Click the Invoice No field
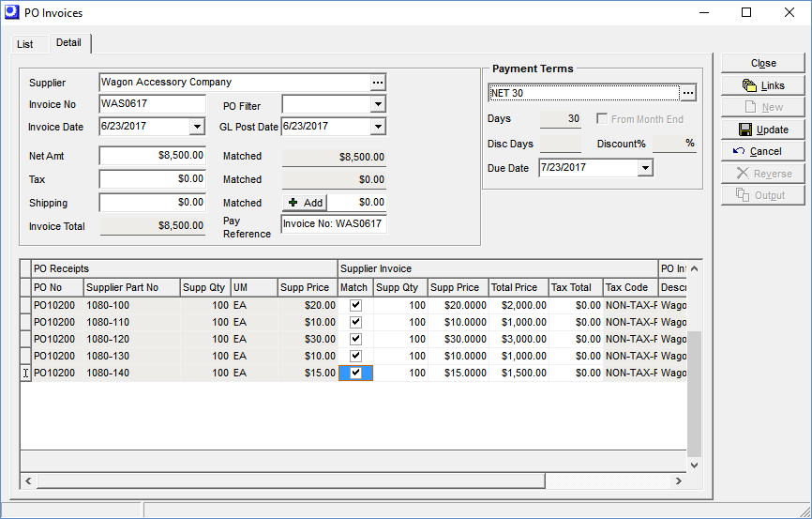This screenshot has height=519, width=812. click(x=152, y=103)
